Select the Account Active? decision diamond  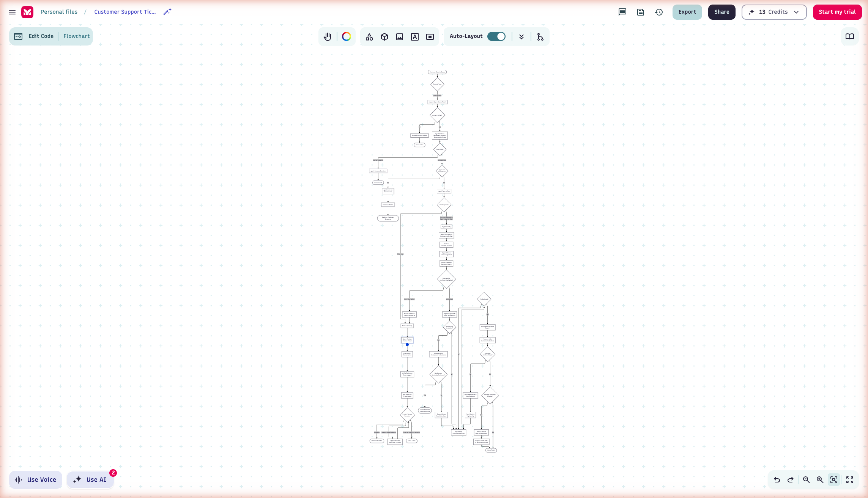pos(437,115)
